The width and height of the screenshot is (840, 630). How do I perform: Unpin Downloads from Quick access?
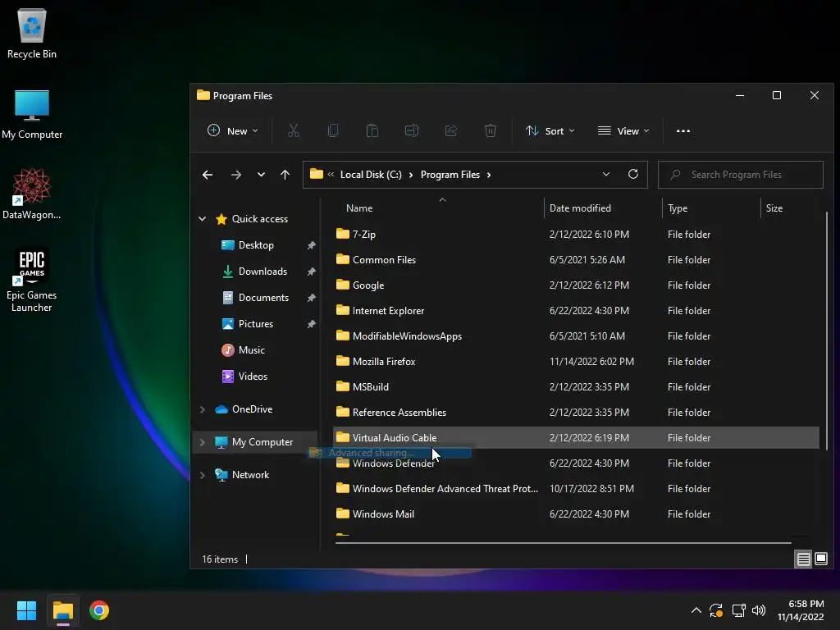(311, 272)
